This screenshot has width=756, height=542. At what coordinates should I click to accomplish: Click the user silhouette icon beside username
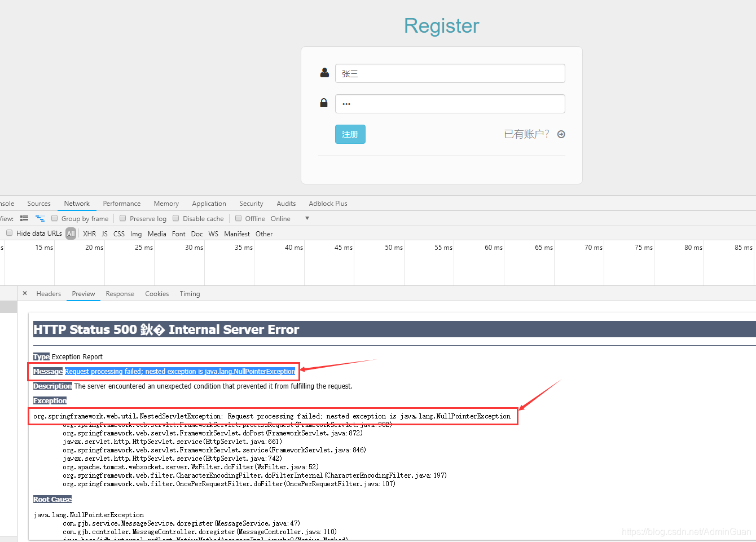pyautogui.click(x=324, y=72)
